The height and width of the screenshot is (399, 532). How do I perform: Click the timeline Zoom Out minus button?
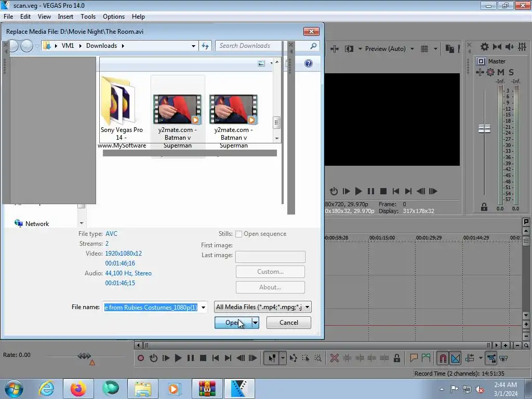tap(517, 345)
